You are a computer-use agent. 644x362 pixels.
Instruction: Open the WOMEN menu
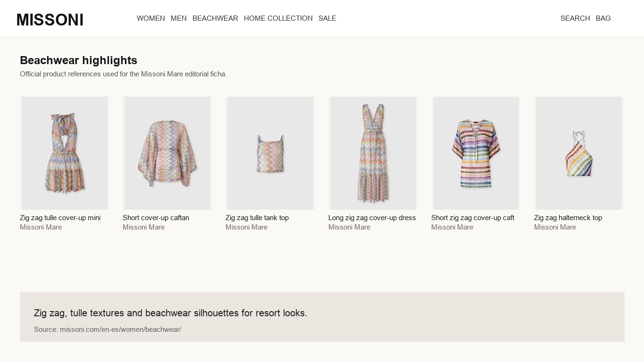tap(151, 18)
